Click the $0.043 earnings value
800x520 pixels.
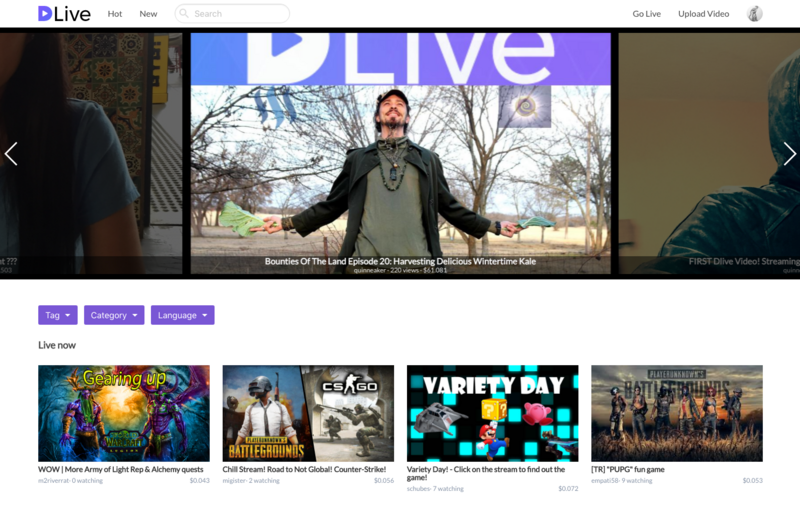(x=199, y=481)
